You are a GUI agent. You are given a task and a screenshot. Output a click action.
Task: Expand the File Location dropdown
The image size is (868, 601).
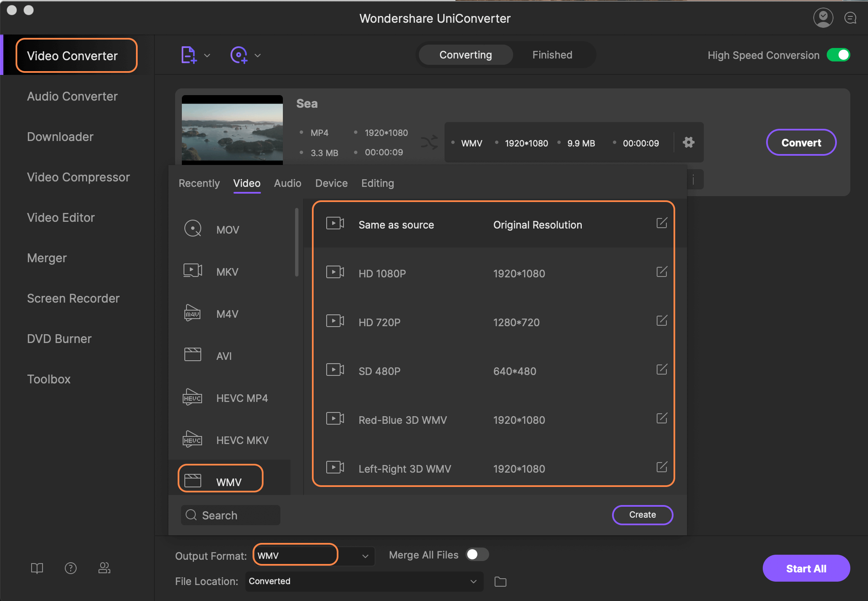[474, 580]
